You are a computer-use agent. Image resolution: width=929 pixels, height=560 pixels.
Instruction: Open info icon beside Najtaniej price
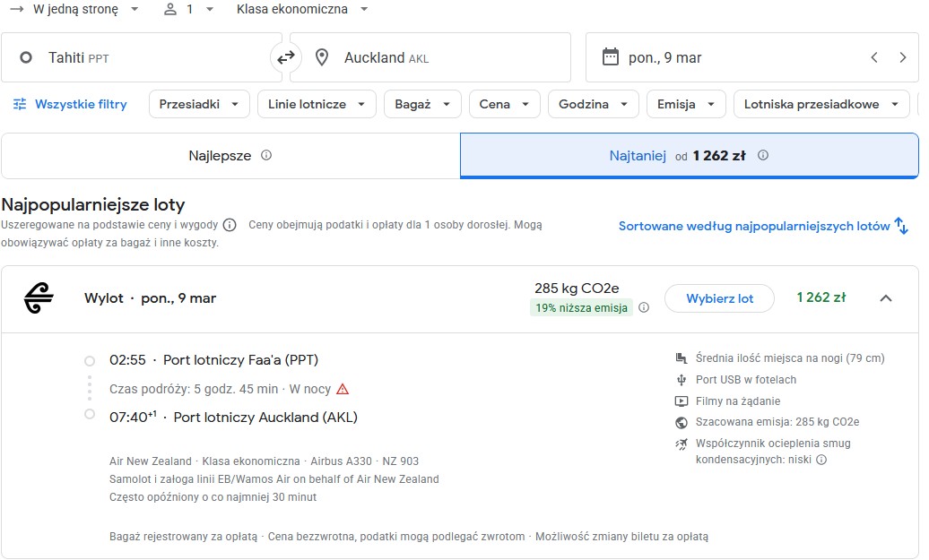tap(763, 155)
